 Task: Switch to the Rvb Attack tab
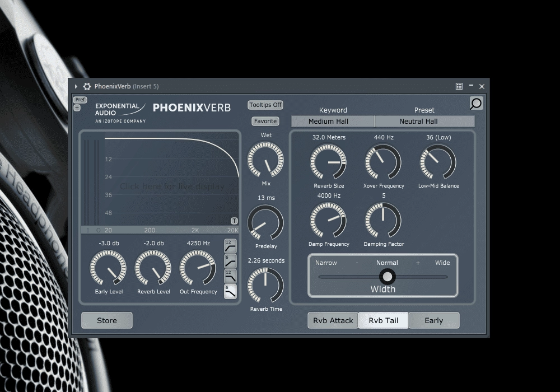pyautogui.click(x=333, y=320)
